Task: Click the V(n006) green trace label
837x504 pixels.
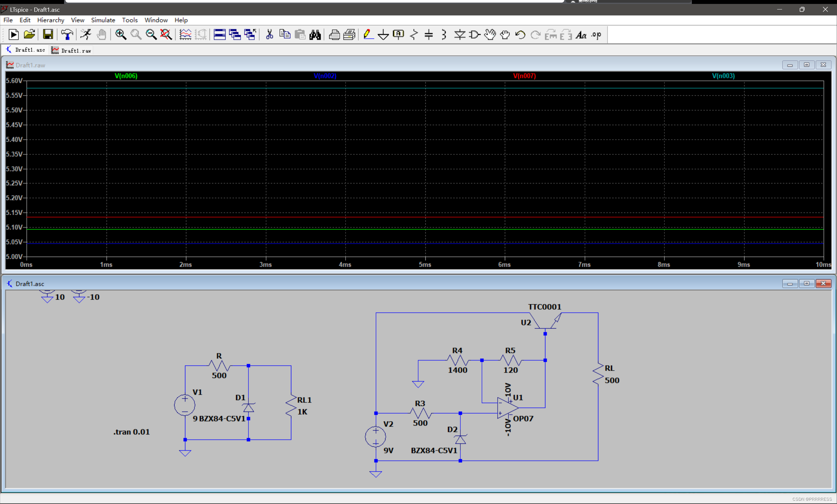Action: tap(126, 76)
